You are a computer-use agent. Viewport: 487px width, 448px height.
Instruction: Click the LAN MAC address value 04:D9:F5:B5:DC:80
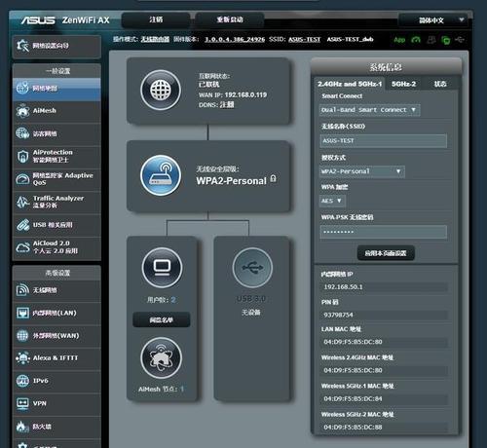(353, 342)
